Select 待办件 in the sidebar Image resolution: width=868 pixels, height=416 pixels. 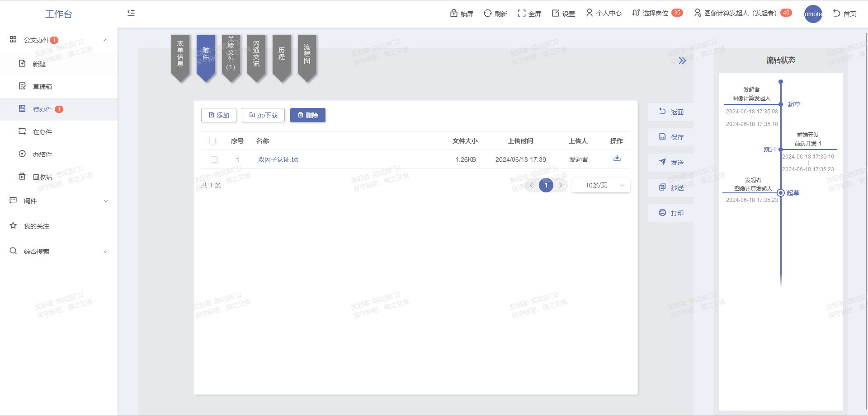59,109
